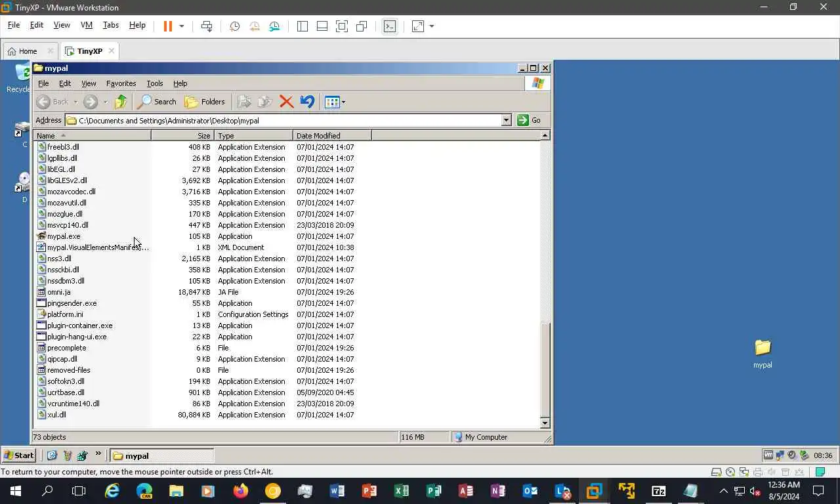
Task: Select the plugin-container.exe file
Action: pyautogui.click(x=79, y=325)
